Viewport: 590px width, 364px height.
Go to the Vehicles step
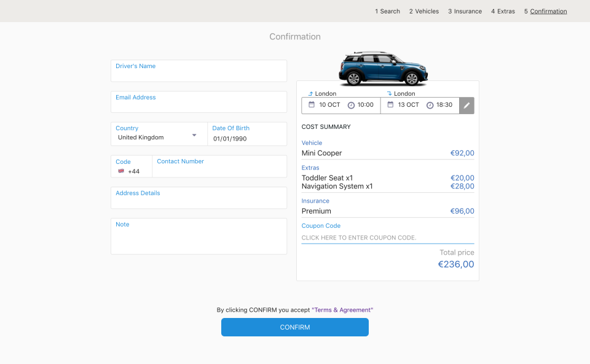pyautogui.click(x=424, y=11)
